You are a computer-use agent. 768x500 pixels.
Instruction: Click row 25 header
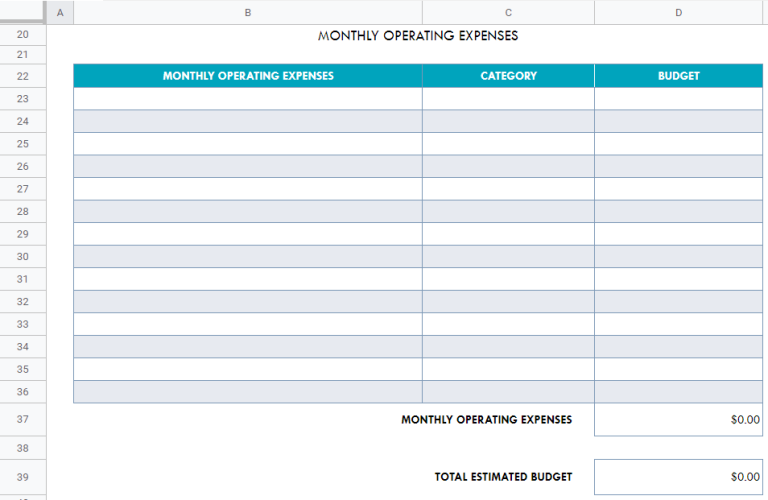point(23,144)
